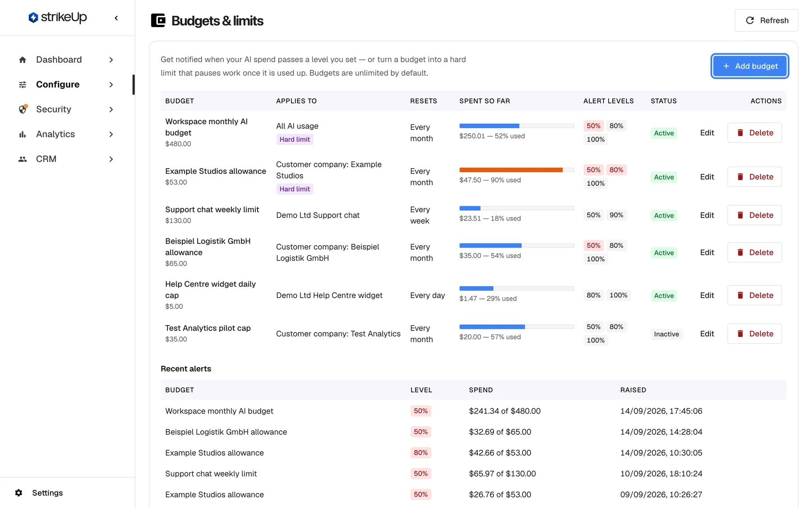
Task: Click the Dashboard home icon
Action: click(23, 60)
